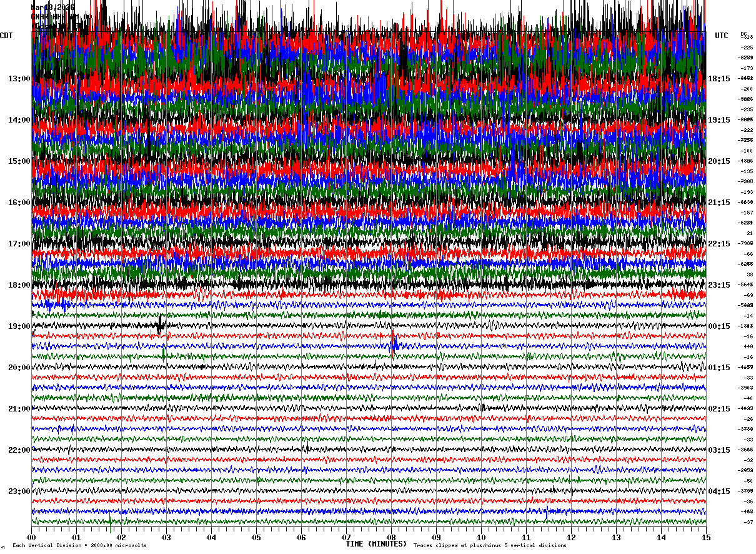Click the 19:15 UTC time label

(x=719, y=120)
